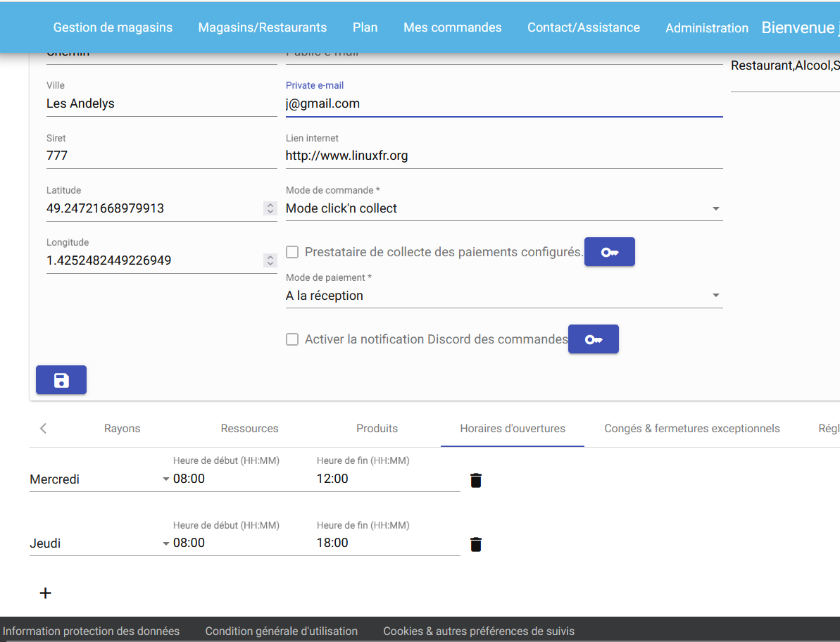Open the Mode de commande dropdown
The image size is (840, 642).
503,208
